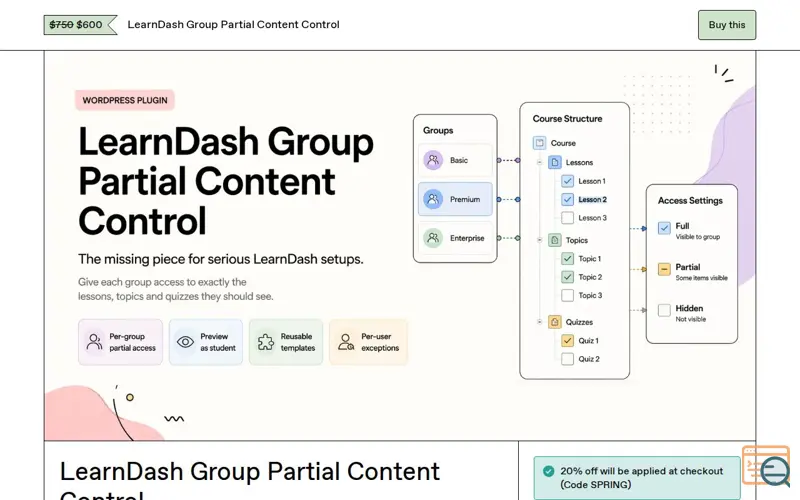Enable the Hidden access checkbox
Screen dimensions: 800x500
664,310
